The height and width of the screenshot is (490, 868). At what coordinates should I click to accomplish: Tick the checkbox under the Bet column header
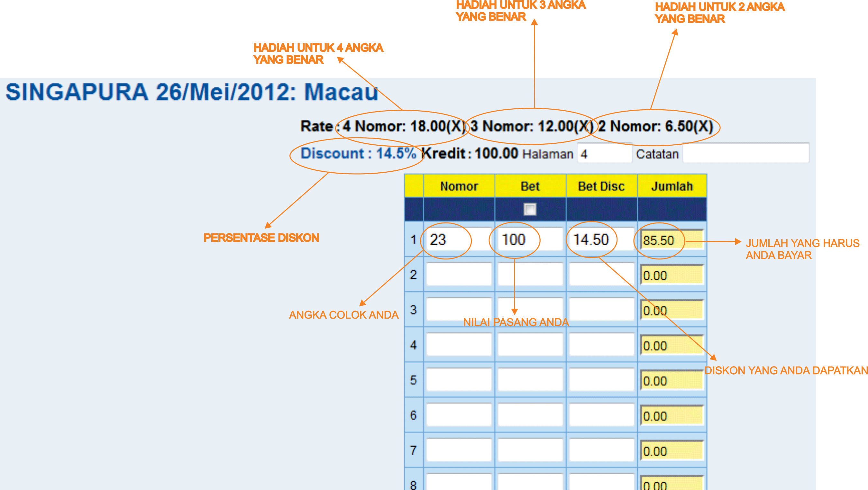point(530,209)
